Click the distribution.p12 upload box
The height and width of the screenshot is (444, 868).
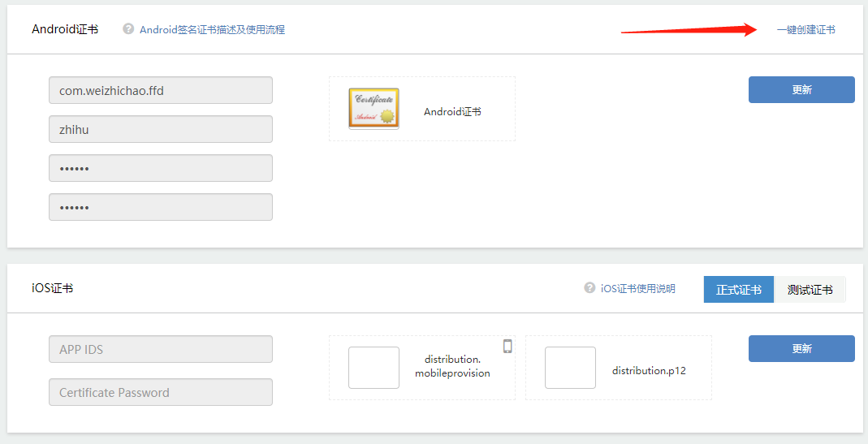[x=570, y=368]
